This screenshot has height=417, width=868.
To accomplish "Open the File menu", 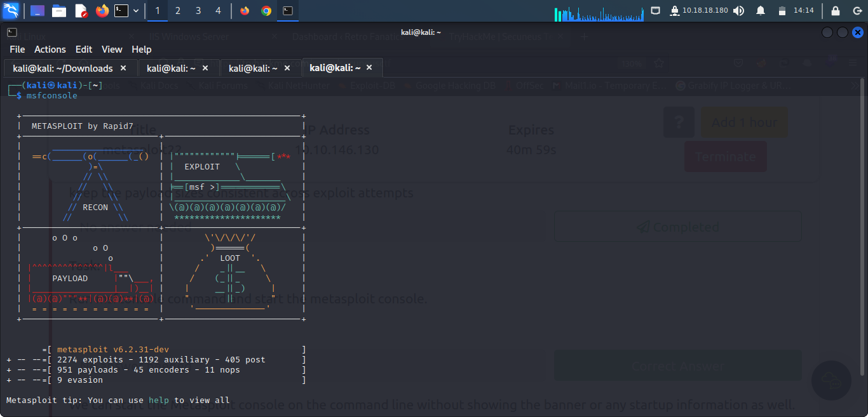I will (17, 49).
